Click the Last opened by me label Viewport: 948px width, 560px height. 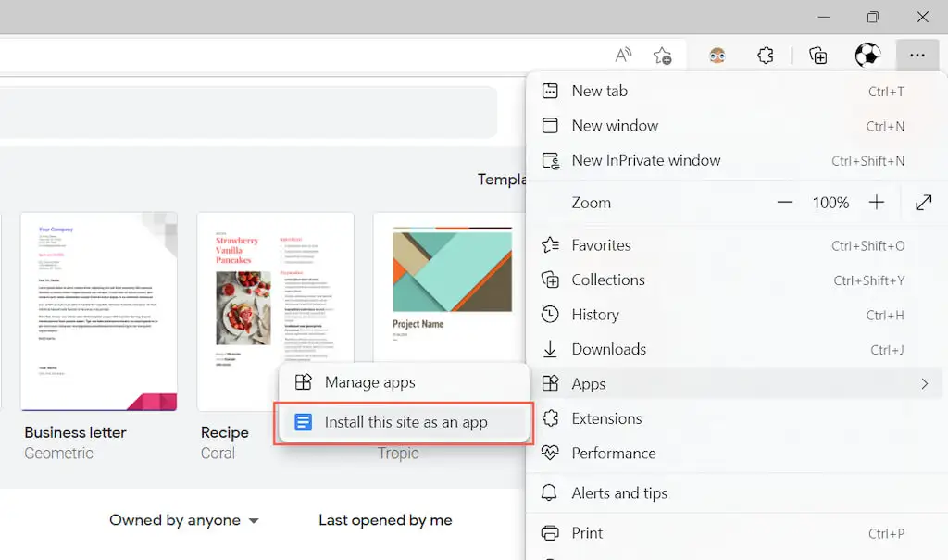[385, 520]
